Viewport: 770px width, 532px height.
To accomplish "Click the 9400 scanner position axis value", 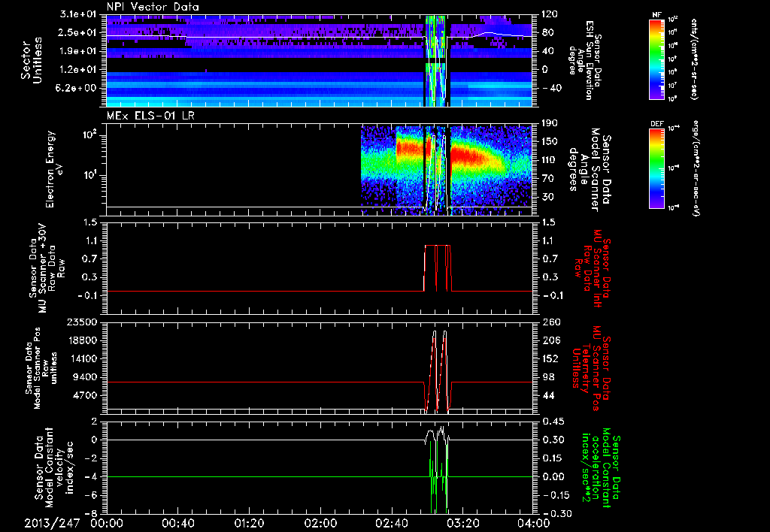I will (86, 377).
